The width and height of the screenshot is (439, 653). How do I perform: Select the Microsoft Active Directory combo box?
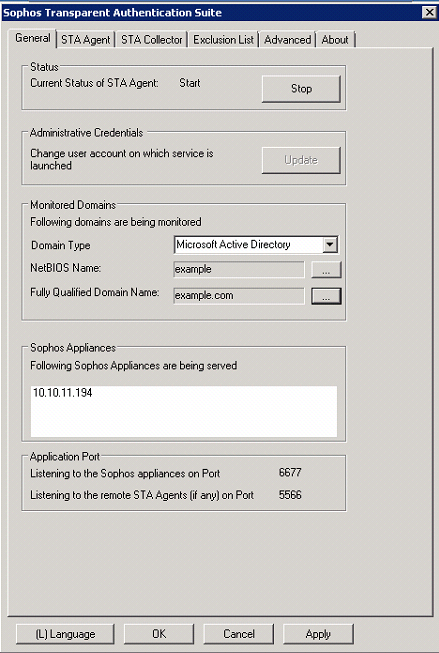[x=256, y=244]
